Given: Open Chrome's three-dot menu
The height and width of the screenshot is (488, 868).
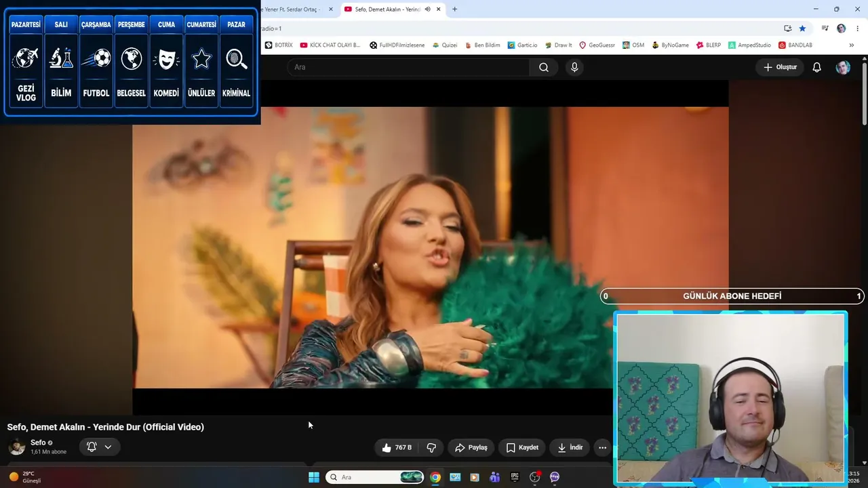Looking at the screenshot, I should tap(858, 28).
